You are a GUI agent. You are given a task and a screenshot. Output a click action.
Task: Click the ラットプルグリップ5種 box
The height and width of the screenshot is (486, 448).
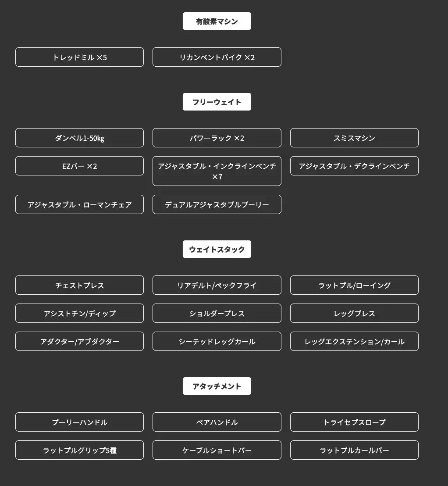point(79,450)
